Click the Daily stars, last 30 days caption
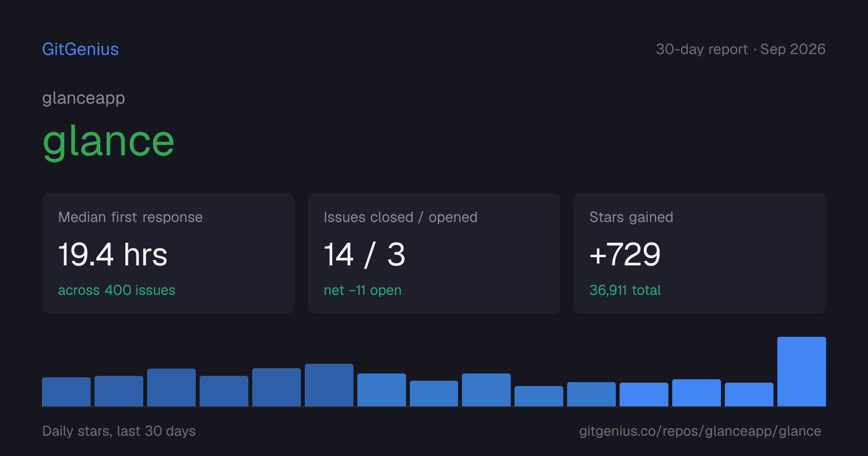Screen dimensions: 868x456 [119, 431]
